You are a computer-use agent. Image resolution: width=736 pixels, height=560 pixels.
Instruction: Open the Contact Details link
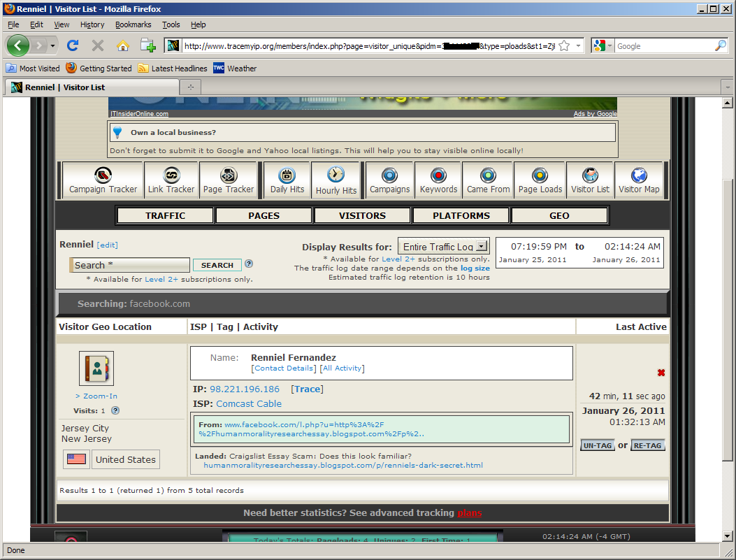click(284, 368)
